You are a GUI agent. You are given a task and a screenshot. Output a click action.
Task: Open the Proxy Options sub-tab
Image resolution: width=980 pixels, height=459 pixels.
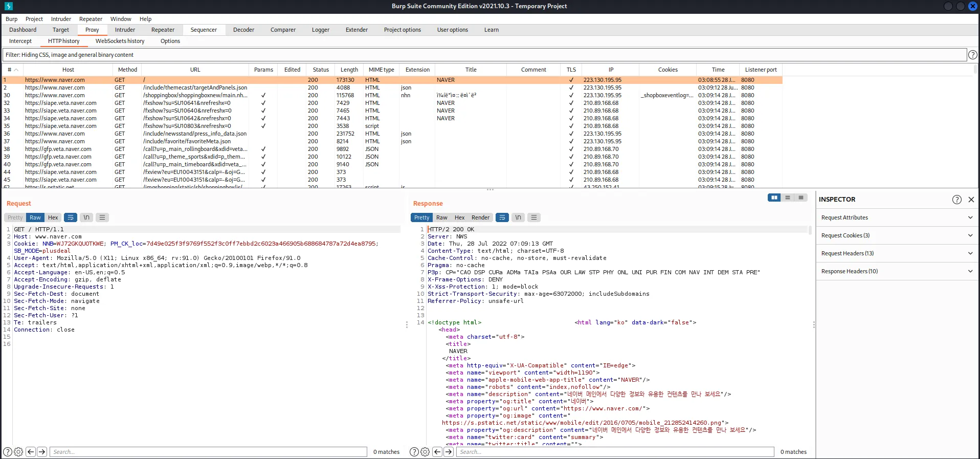170,41
